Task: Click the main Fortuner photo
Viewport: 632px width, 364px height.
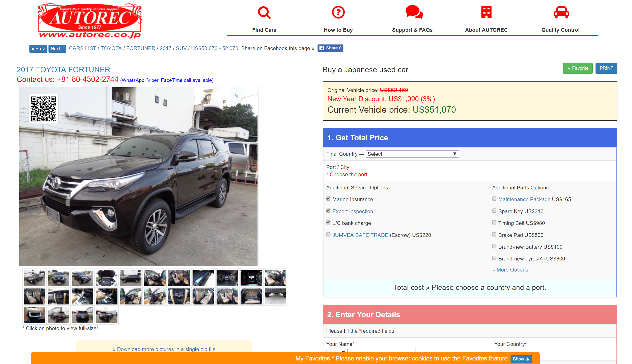Action: 138,176
